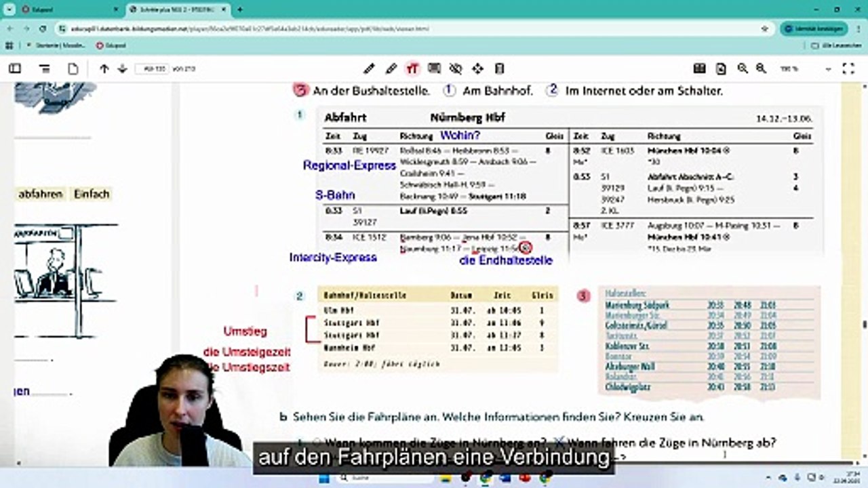Image resolution: width=868 pixels, height=488 pixels.
Task: Open the Edupool bookmark
Action: (x=111, y=45)
